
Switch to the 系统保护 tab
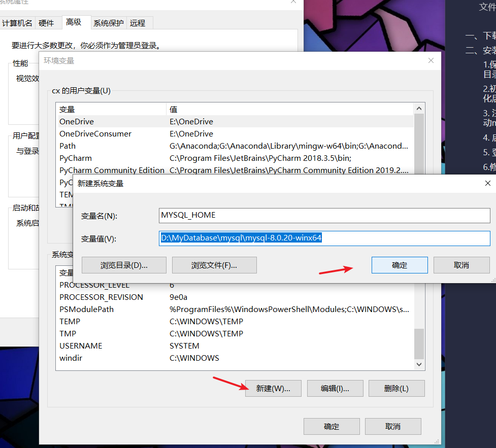coord(109,23)
